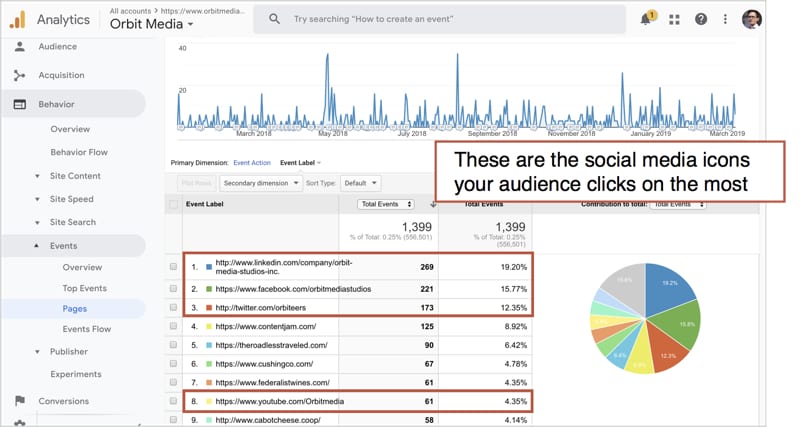Check the contentjam.com row checkbox
The height and width of the screenshot is (427, 800).
173,326
